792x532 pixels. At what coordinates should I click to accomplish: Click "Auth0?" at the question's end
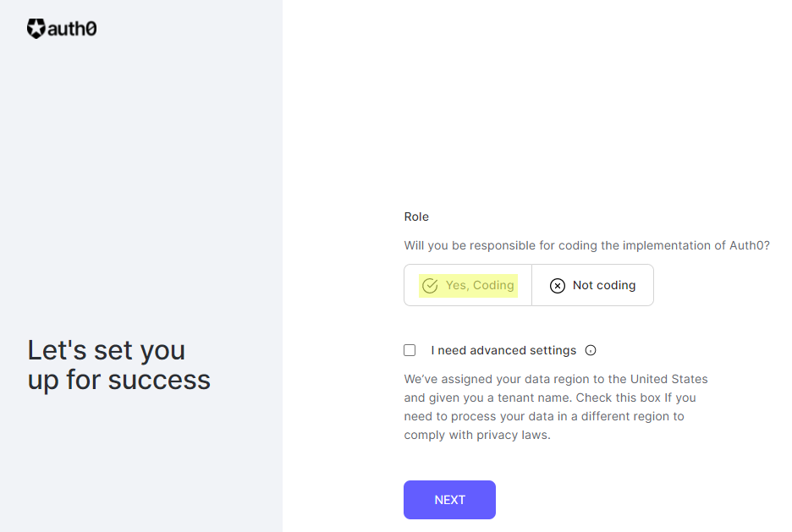coord(750,245)
